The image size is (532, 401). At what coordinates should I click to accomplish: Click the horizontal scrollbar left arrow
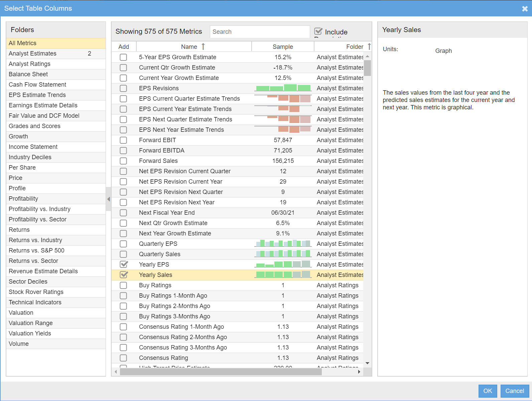[x=116, y=372]
